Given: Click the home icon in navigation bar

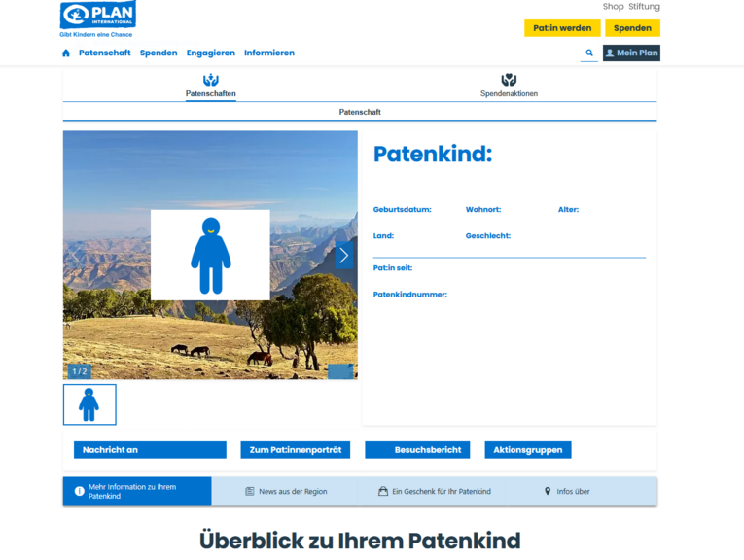Looking at the screenshot, I should tap(66, 53).
